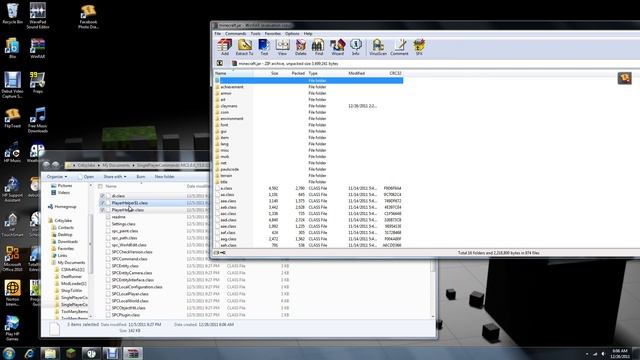Select Downloads in Explorer sidebar

click(64, 242)
